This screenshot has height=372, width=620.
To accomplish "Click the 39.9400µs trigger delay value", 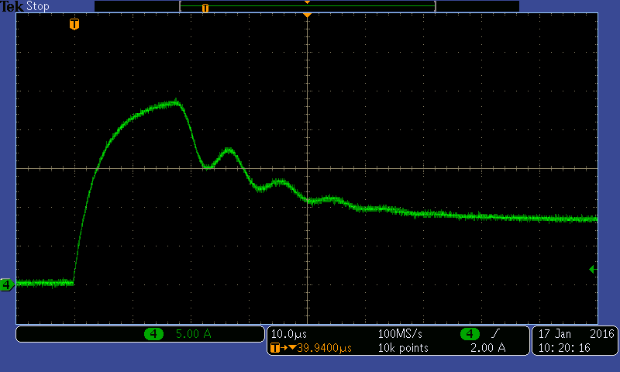I will [x=324, y=348].
